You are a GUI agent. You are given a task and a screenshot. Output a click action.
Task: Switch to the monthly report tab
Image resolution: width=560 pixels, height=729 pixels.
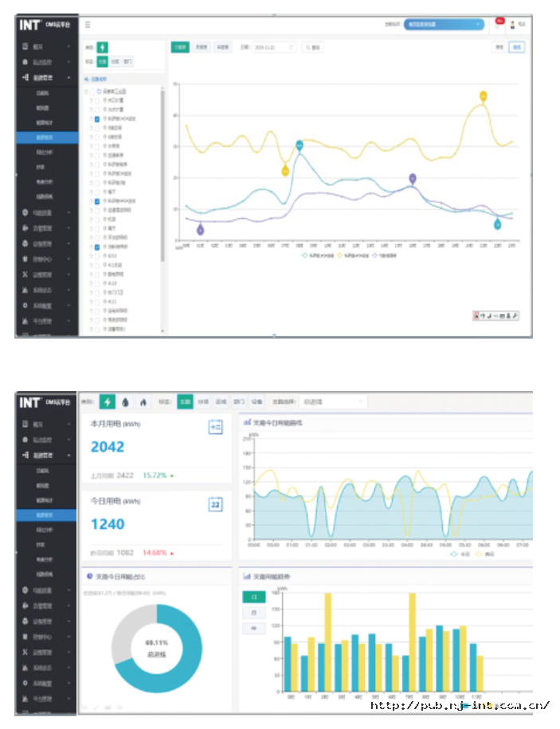(202, 48)
